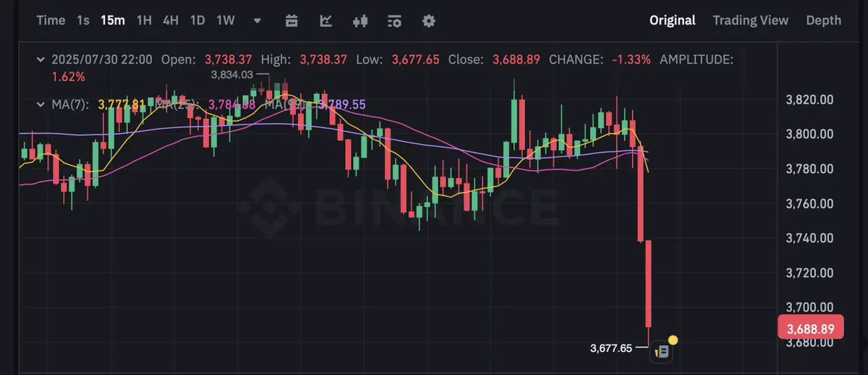This screenshot has height=375, width=868.
Task: Expand more time intervals dropdown arrow
Action: (x=258, y=21)
